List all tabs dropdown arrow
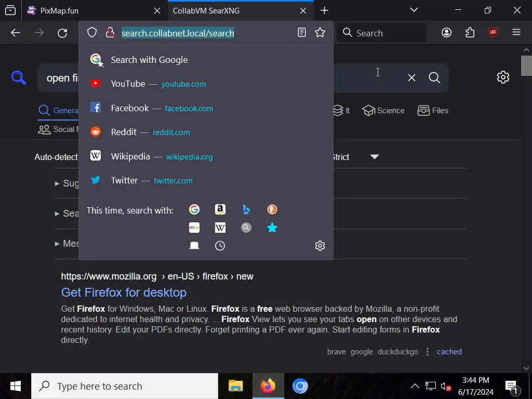 [414, 10]
